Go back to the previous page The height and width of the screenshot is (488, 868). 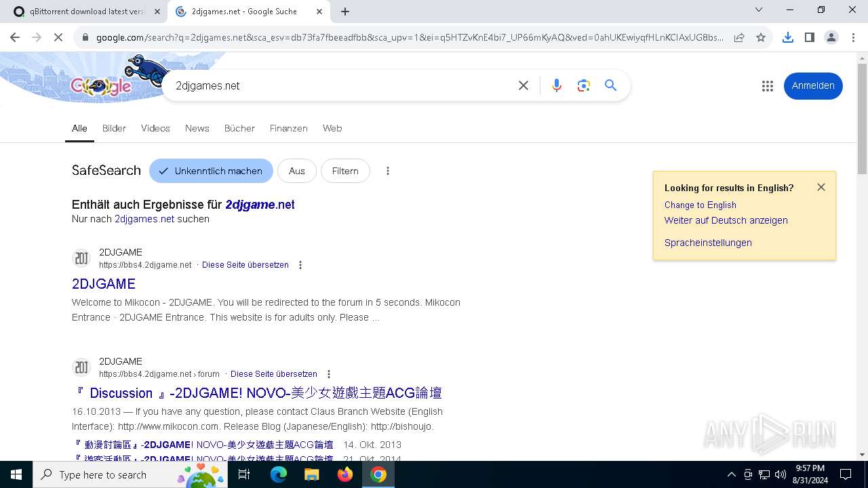(x=15, y=38)
